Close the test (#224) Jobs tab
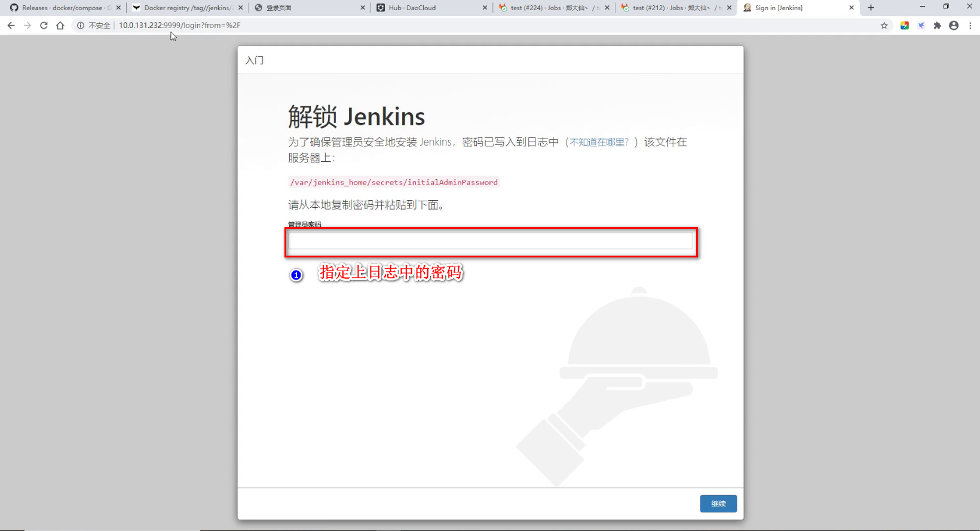980x531 pixels. click(x=607, y=8)
